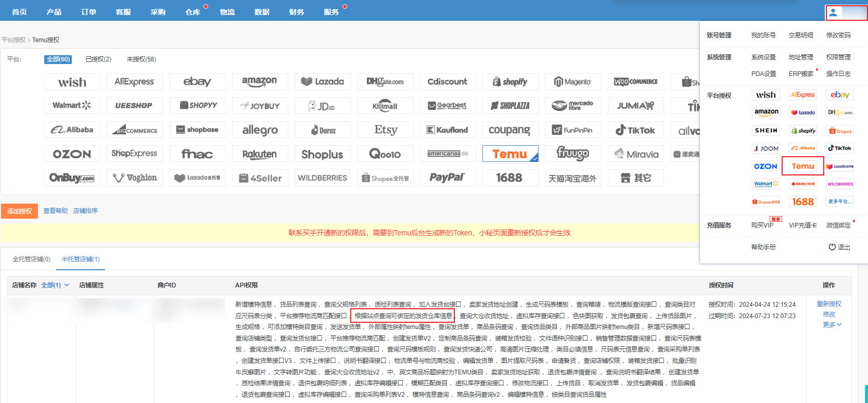Screen dimensions: 868x403
Task: Open the 服务 navigation menu
Action: coord(331,12)
